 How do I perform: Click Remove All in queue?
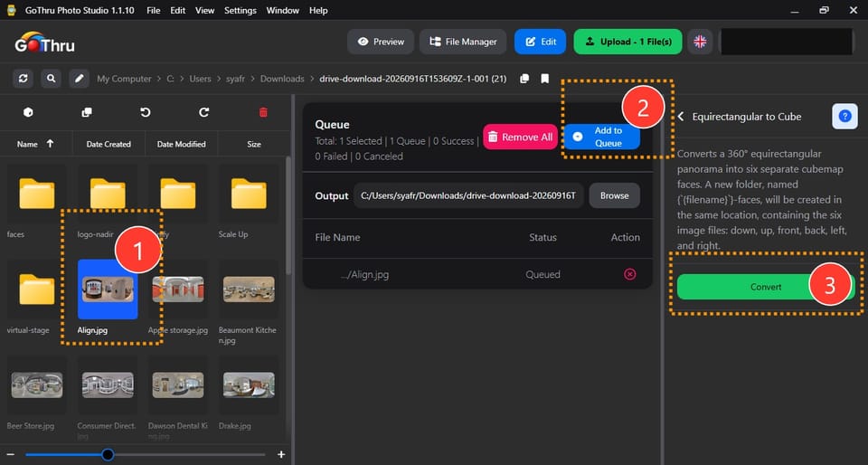tap(521, 137)
